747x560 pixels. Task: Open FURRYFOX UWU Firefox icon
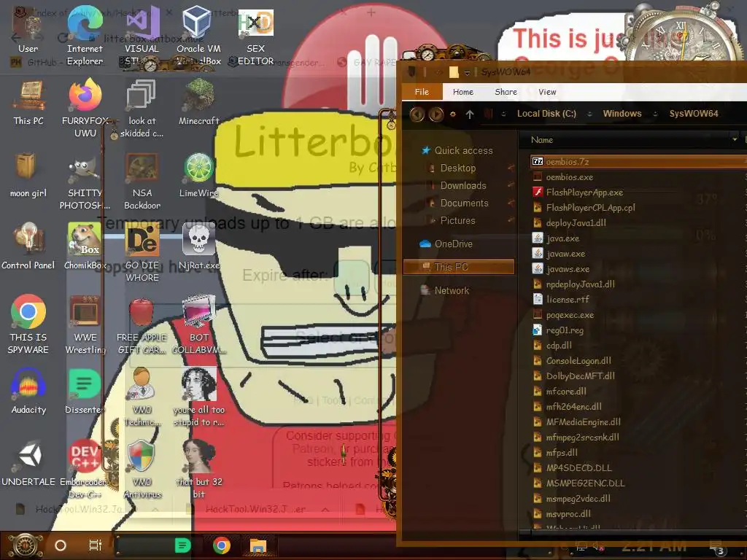[85, 108]
